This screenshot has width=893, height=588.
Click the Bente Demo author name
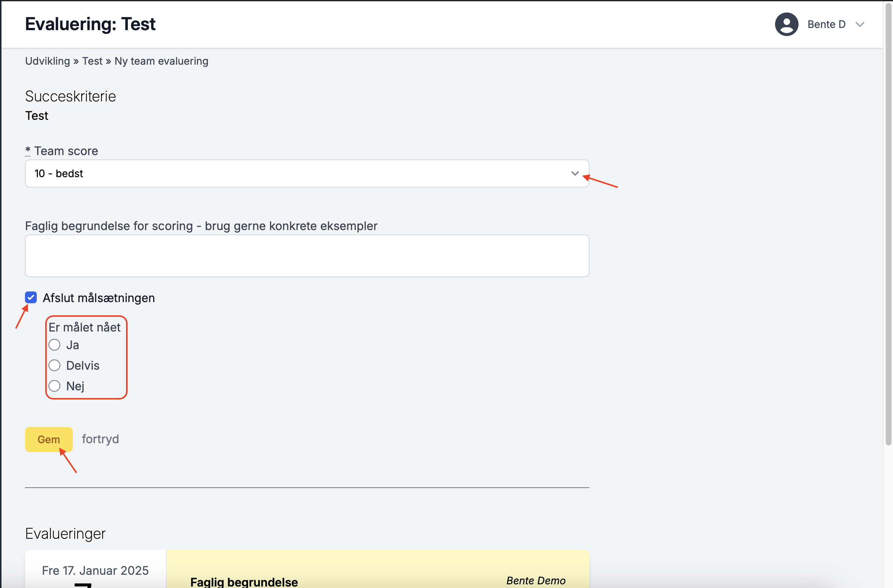[536, 581]
